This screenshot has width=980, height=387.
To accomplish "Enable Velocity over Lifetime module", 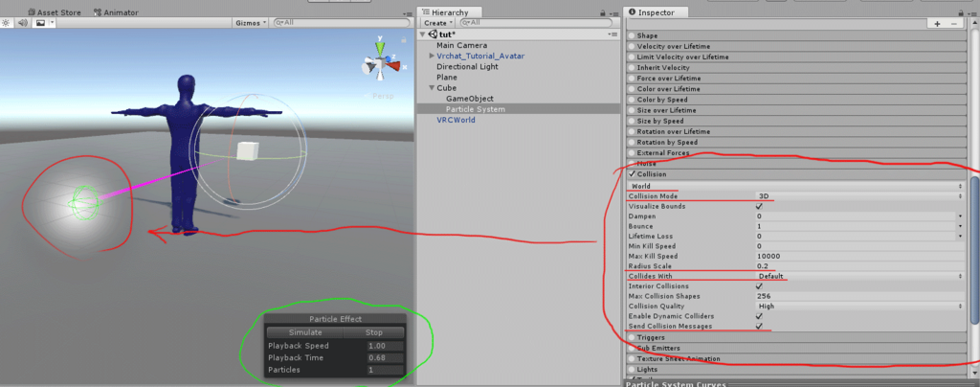I will click(x=632, y=46).
